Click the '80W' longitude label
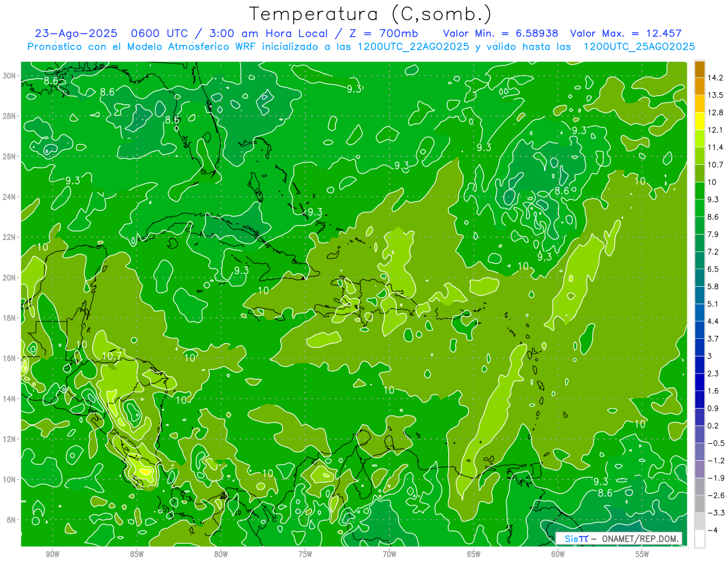Image resolution: width=728 pixels, height=562 pixels. [x=221, y=555]
